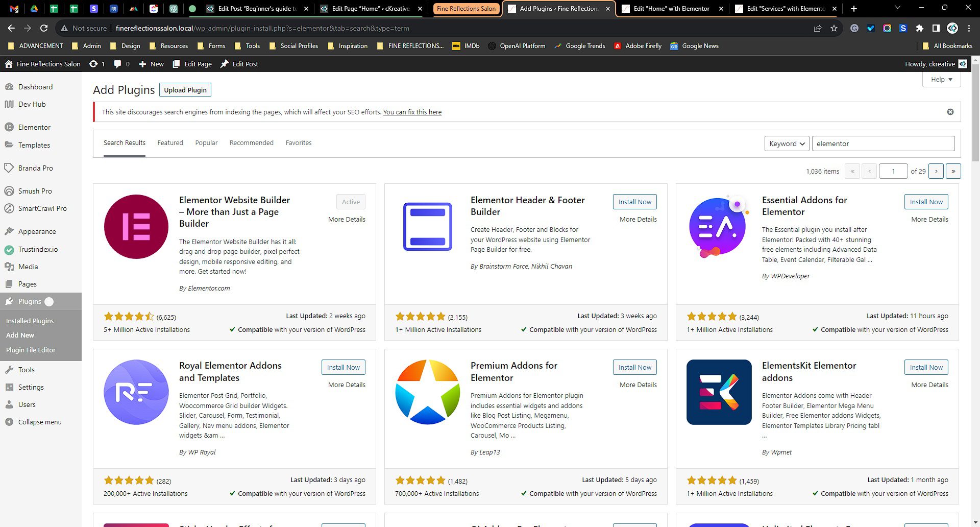Screen dimensions: 980x527
Task: Open Pages in the sidebar
Action: pos(27,284)
